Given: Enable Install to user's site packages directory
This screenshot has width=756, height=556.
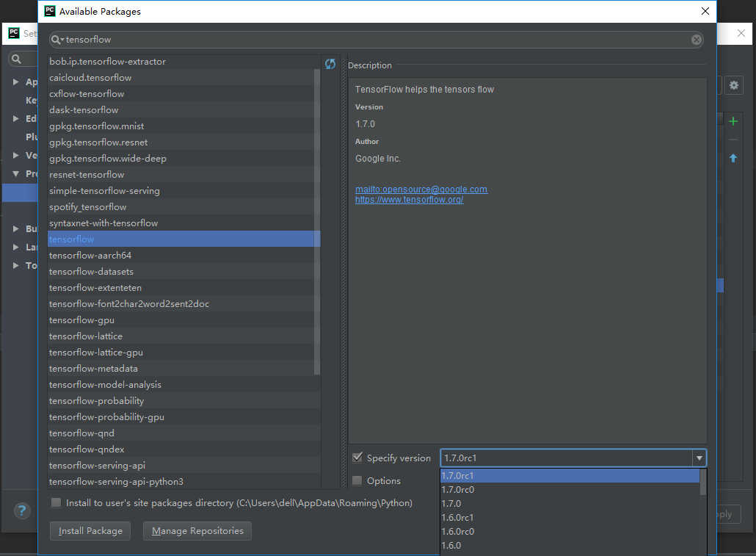Looking at the screenshot, I should click(x=57, y=503).
